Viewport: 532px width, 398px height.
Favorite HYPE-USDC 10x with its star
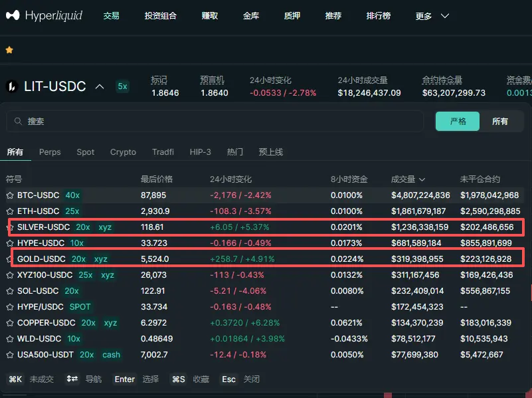pos(10,243)
